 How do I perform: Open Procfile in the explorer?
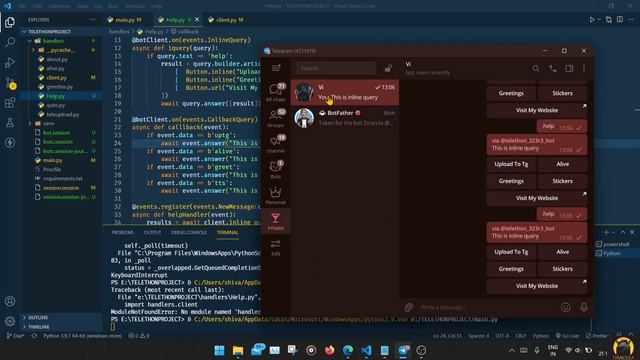click(52, 169)
